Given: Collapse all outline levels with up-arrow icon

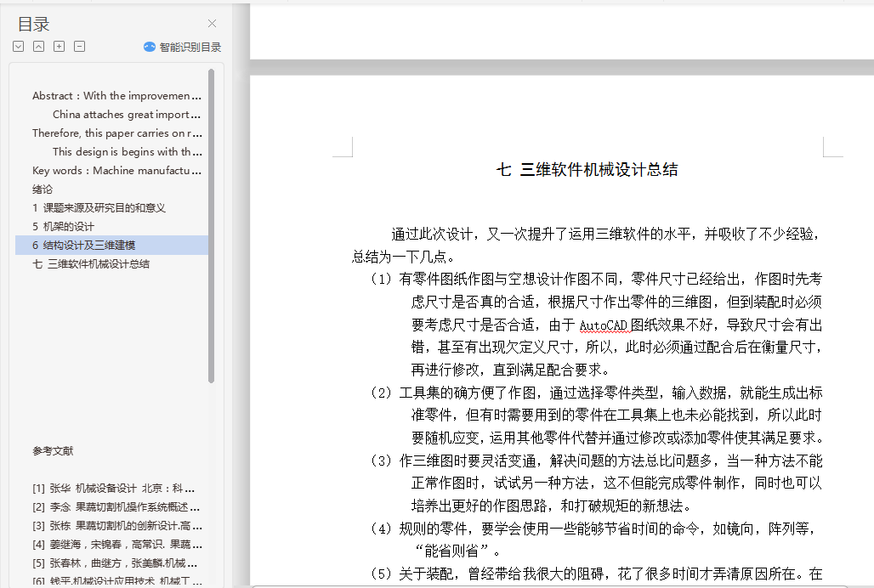Looking at the screenshot, I should 38,46.
